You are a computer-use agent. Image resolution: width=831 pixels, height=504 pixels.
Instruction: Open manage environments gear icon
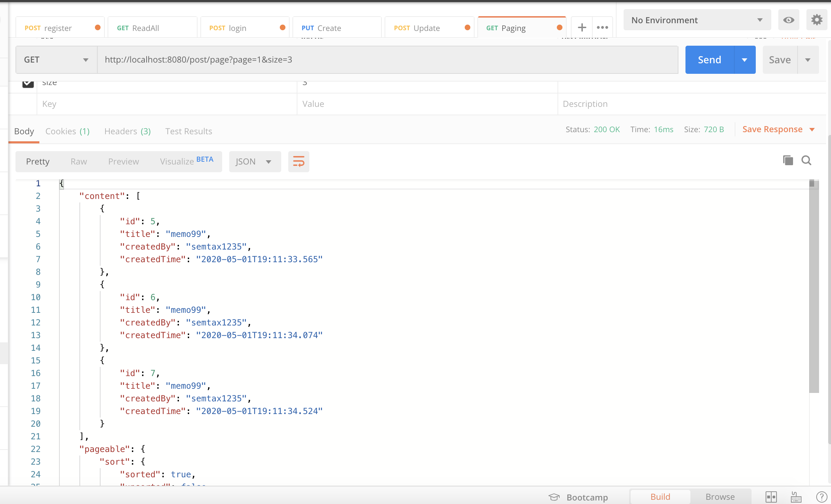click(817, 20)
